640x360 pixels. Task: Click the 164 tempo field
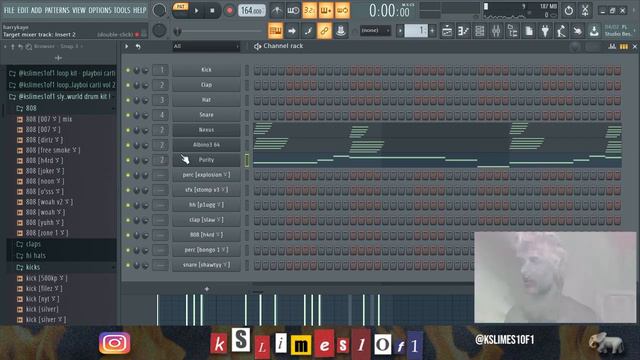(x=251, y=11)
